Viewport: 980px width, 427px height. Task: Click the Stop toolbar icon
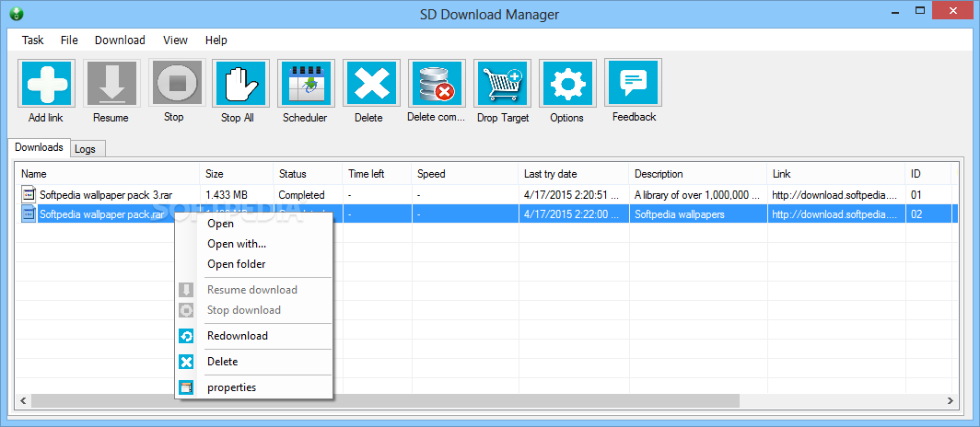click(x=176, y=83)
